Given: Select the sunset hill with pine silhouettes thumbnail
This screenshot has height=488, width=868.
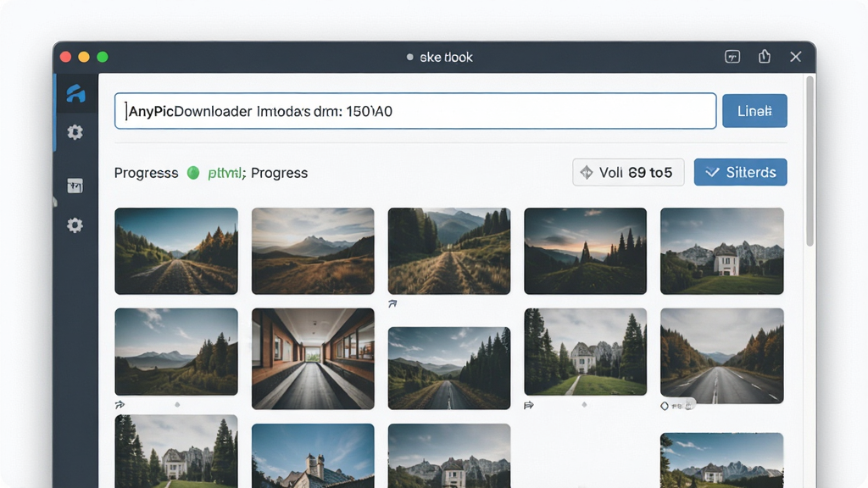Looking at the screenshot, I should pos(585,251).
